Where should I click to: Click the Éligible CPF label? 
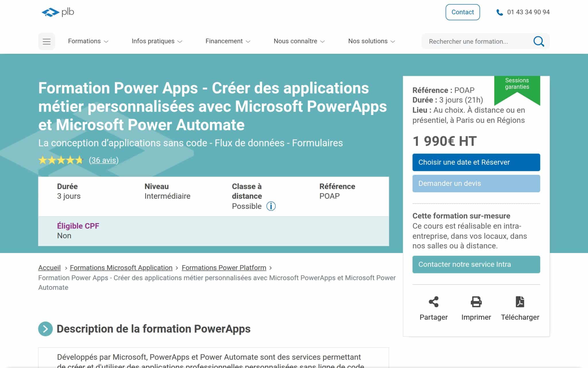[x=78, y=226]
